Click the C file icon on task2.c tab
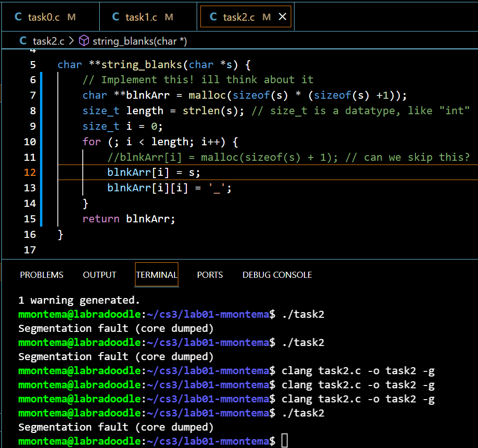 [213, 17]
